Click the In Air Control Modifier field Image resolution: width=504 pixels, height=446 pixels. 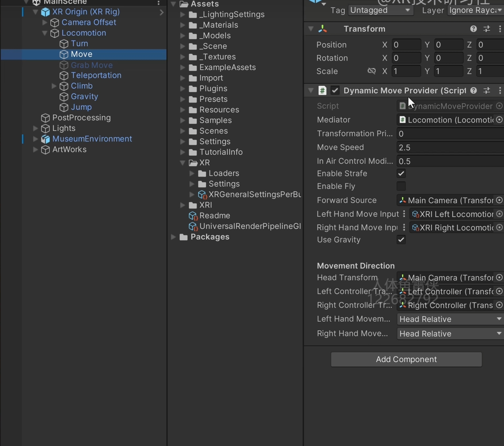(x=450, y=161)
